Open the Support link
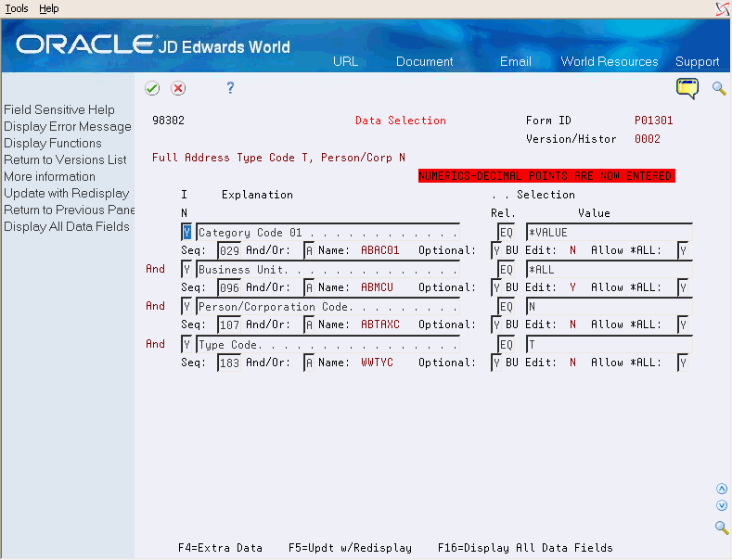This screenshot has height=560, width=732. click(697, 61)
